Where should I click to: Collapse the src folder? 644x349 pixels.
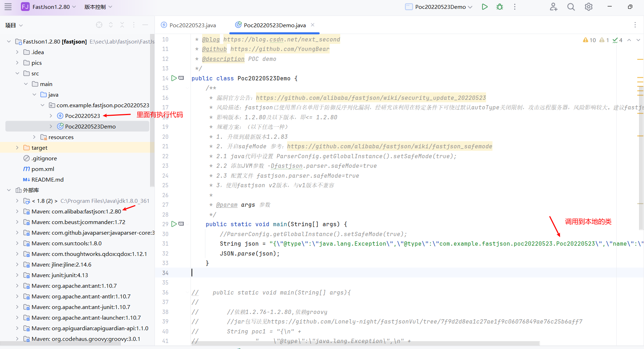17,73
